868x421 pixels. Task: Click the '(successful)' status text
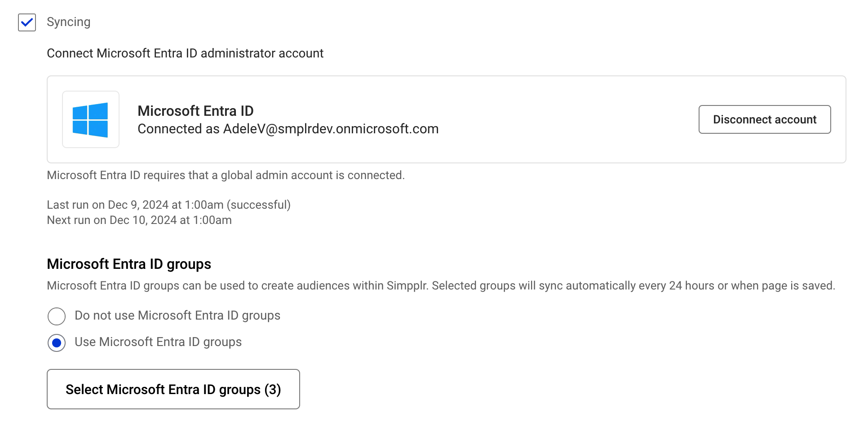(259, 205)
